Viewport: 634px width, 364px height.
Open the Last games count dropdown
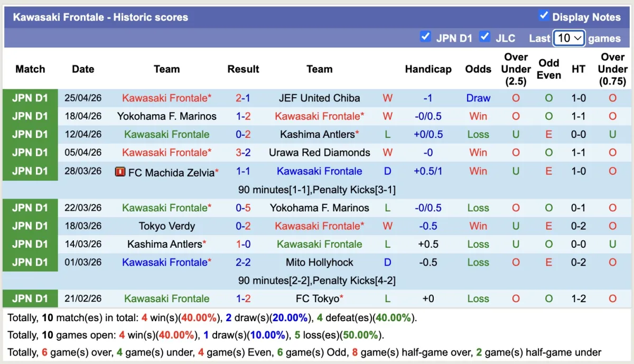(x=568, y=38)
